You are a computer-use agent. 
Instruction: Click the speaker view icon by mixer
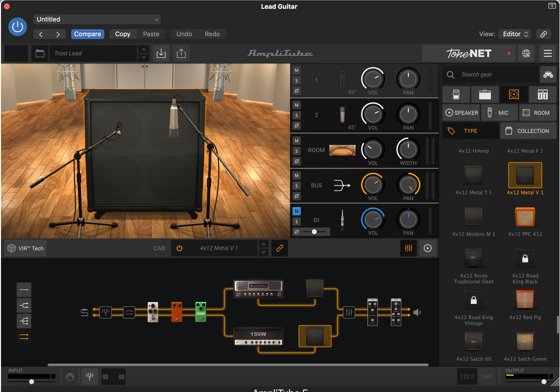tap(427, 248)
